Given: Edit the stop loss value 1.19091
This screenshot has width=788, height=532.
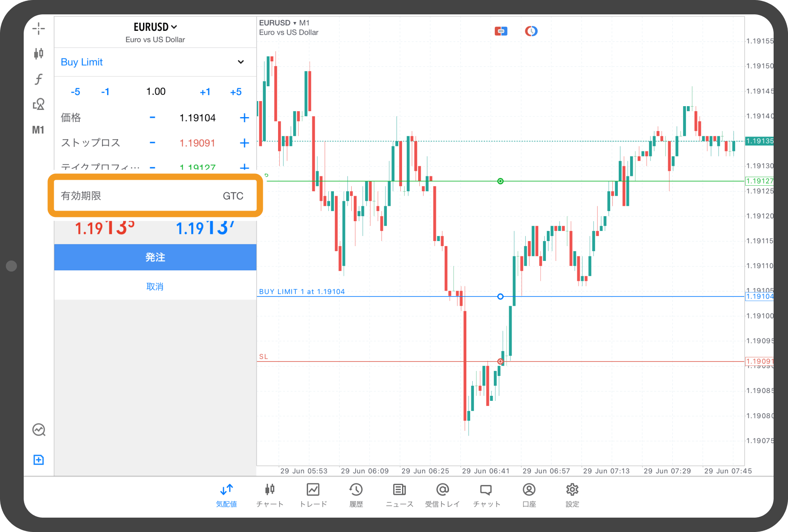Looking at the screenshot, I should coord(198,143).
